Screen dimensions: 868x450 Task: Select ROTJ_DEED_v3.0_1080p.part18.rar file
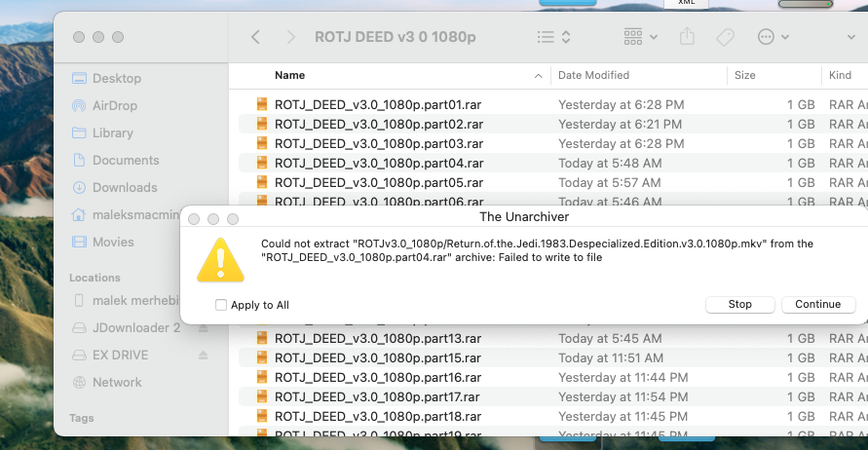click(378, 416)
